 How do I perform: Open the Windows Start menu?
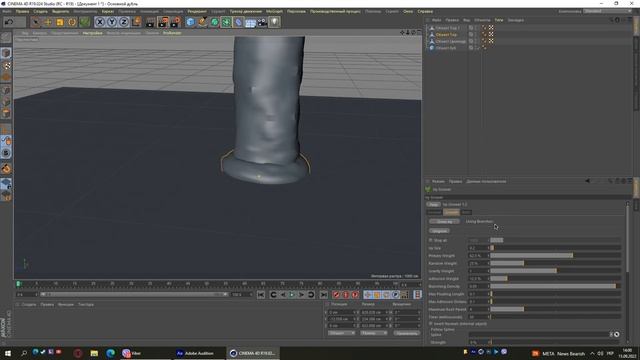8,353
